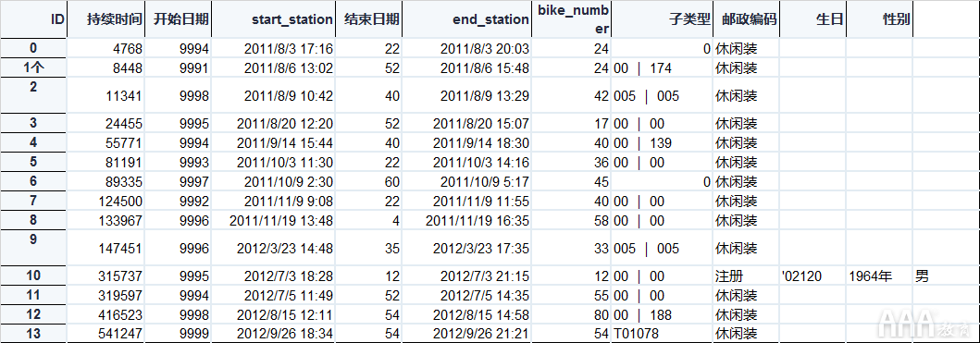The image size is (980, 343).
Task: Click duration cell 315737
Action: [105, 276]
